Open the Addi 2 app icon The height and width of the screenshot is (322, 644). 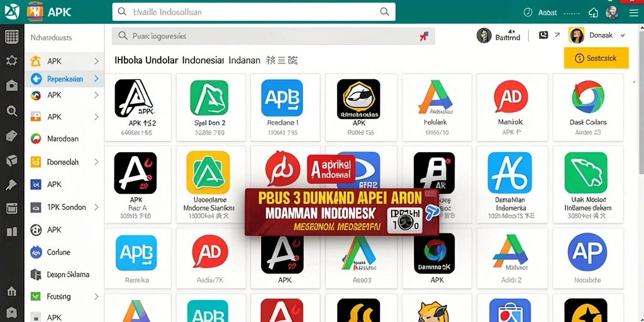coord(511,252)
